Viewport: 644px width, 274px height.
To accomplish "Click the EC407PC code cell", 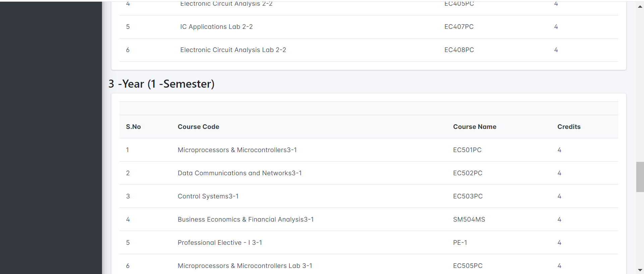I will [459, 27].
